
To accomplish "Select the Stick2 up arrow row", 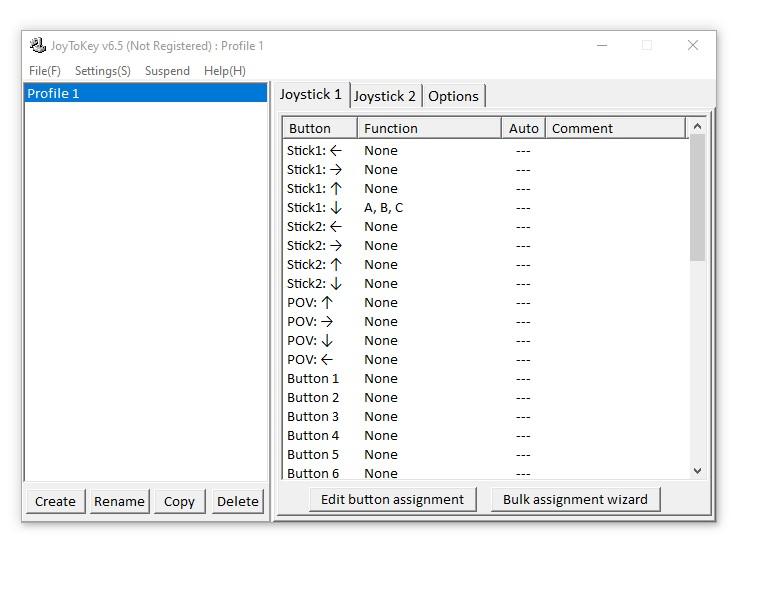I will (x=486, y=265).
